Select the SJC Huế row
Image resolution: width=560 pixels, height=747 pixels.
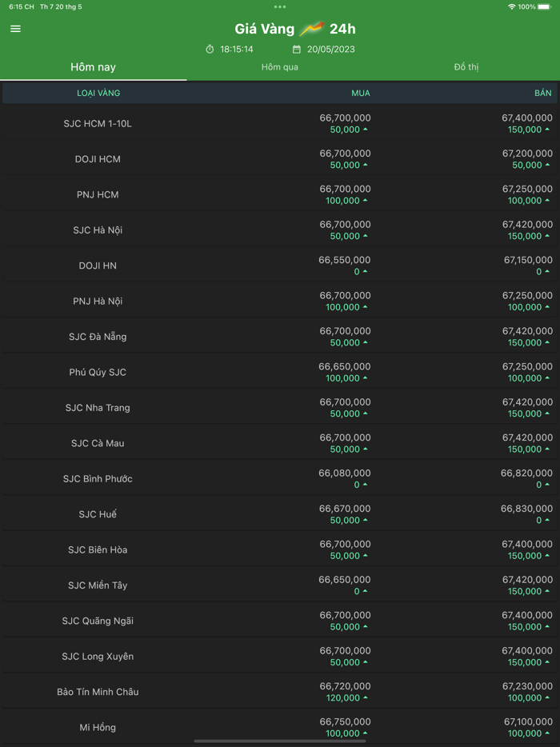pyautogui.click(x=280, y=514)
